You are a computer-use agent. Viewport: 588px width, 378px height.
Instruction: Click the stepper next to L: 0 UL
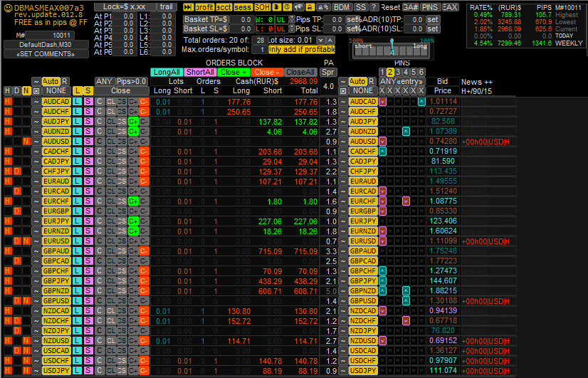292,29
